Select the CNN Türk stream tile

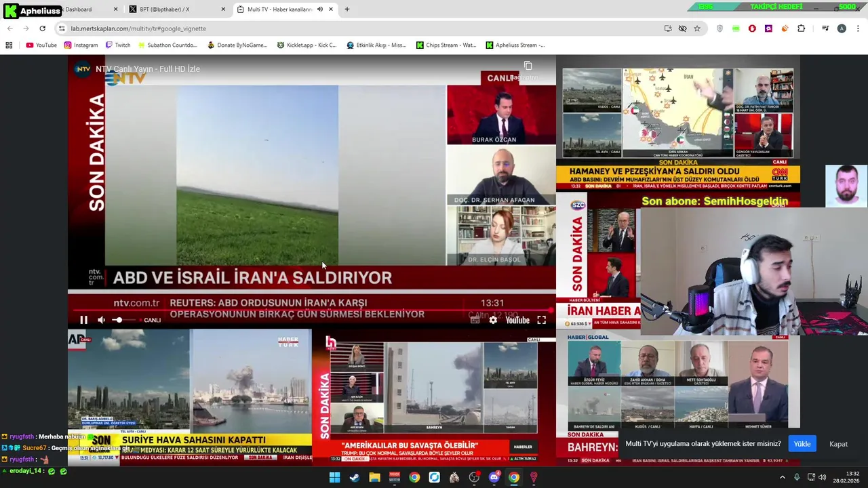tap(678, 123)
